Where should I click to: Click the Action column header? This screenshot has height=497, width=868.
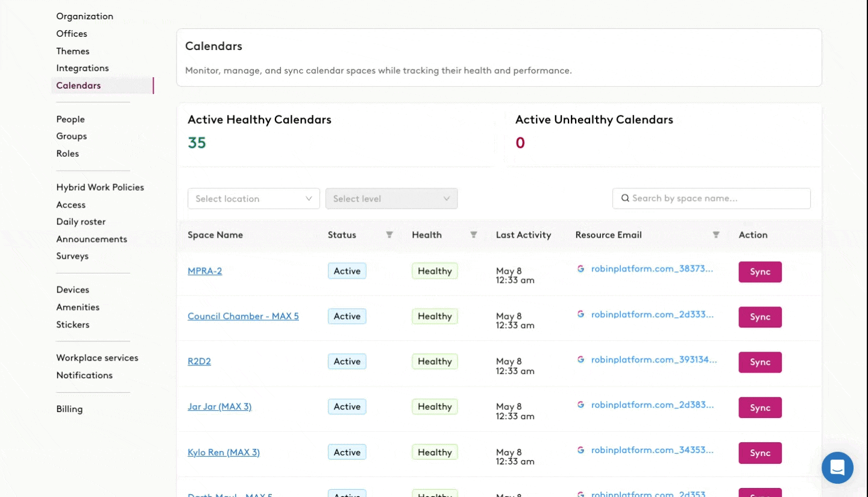coord(753,235)
